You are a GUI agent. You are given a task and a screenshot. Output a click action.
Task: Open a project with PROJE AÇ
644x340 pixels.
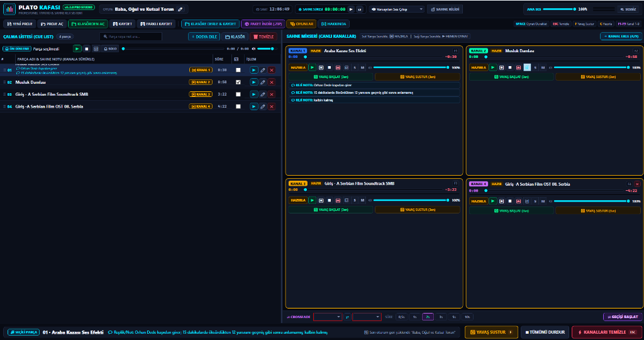click(52, 24)
